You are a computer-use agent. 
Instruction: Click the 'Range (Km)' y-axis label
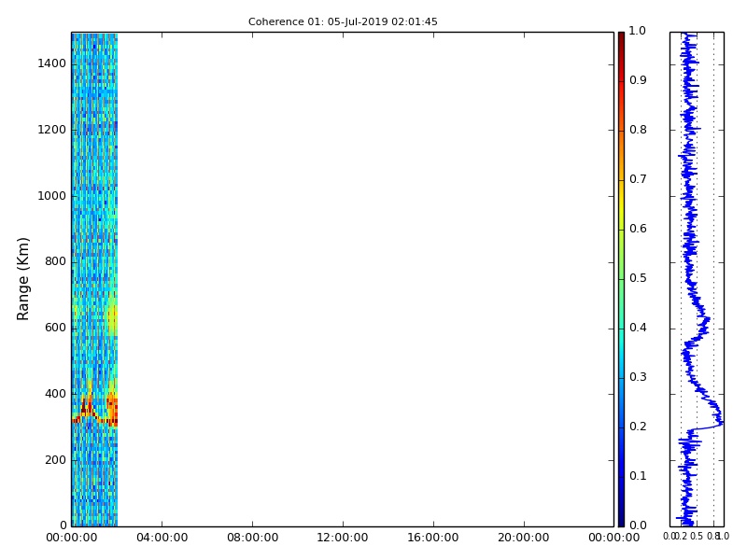pos(22,279)
